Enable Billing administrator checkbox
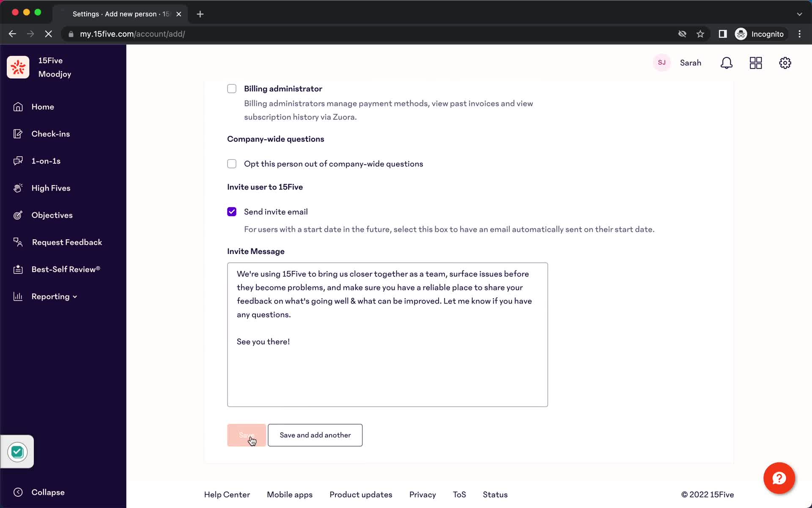The width and height of the screenshot is (812, 508). click(x=231, y=88)
